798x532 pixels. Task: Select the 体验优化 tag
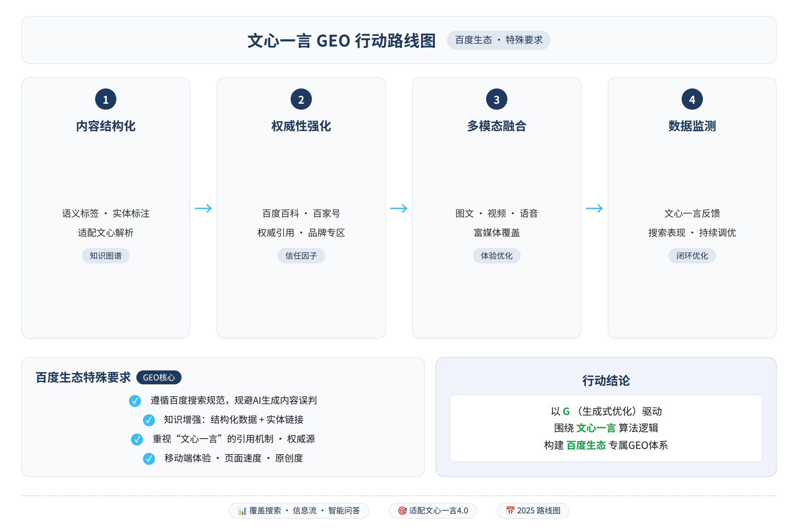(496, 255)
